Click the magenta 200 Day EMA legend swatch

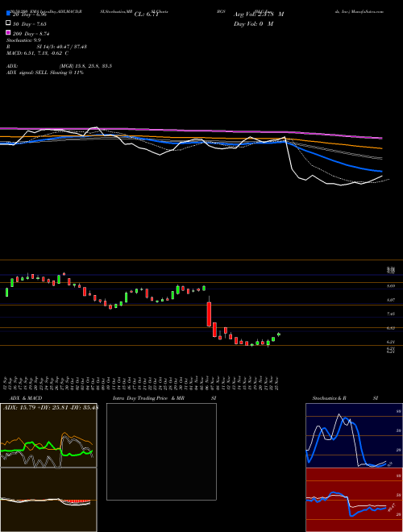[x=8, y=33]
